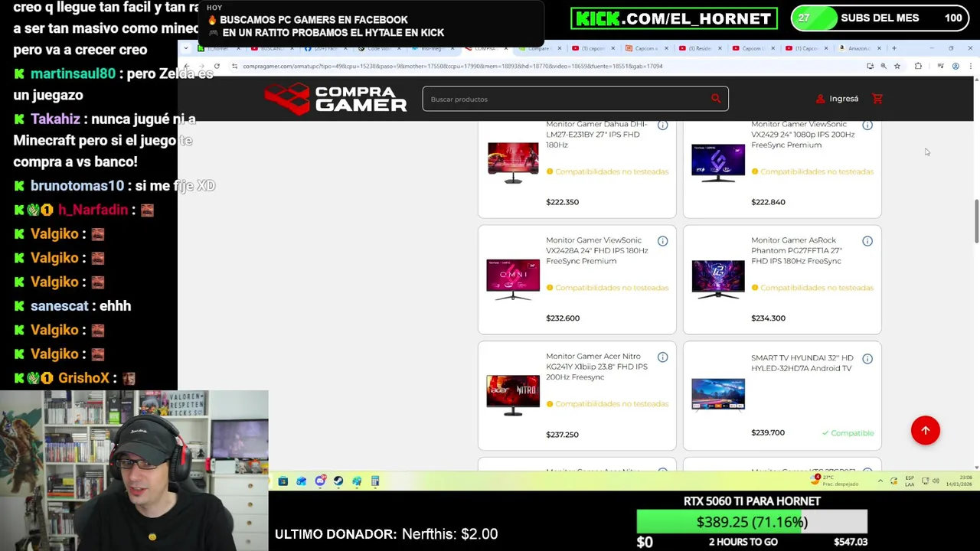Bookmark the page with the star icon

point(897,66)
